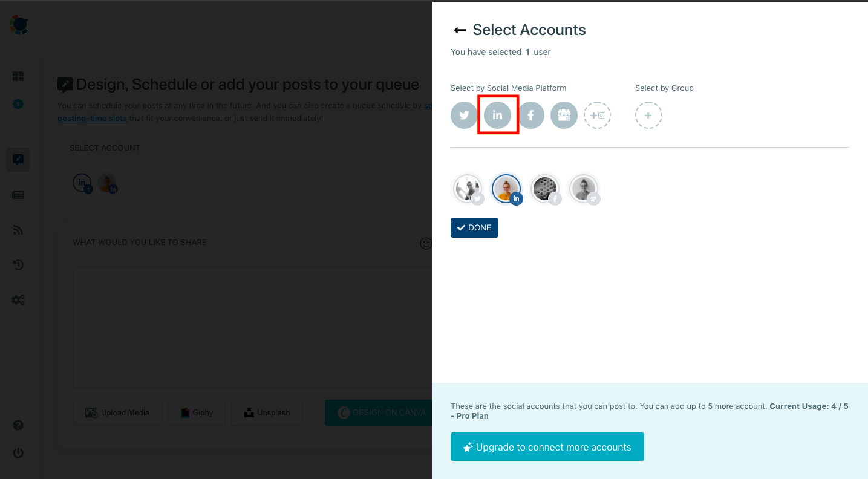The width and height of the screenshot is (868, 479).
Task: Log out using the power icon
Action: coord(18,452)
